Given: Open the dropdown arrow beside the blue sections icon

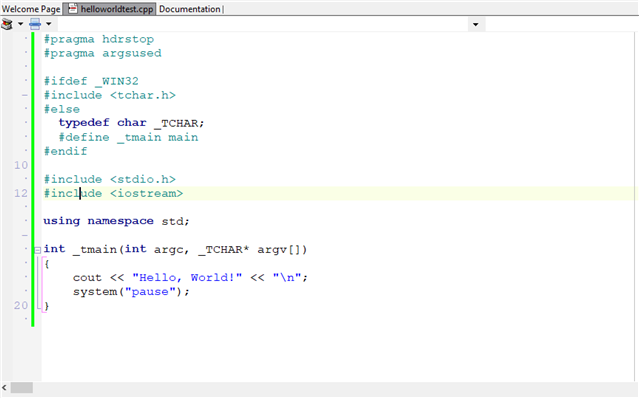Looking at the screenshot, I should (48, 24).
